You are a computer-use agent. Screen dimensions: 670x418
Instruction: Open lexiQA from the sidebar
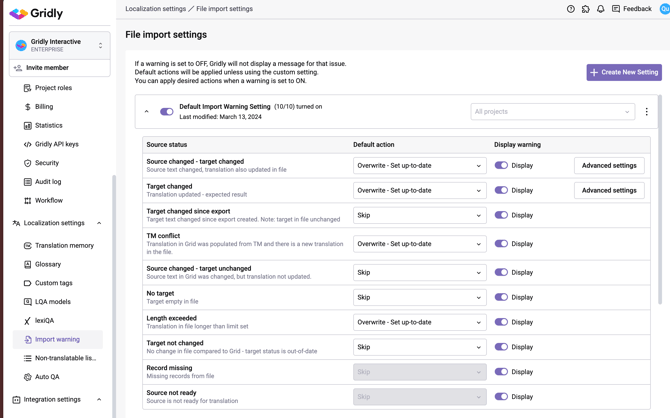(44, 321)
